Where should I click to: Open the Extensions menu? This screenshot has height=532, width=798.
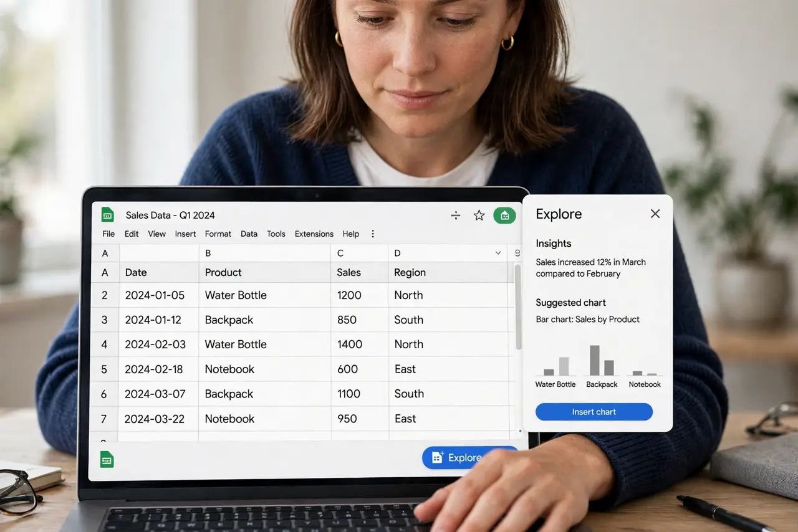pyautogui.click(x=314, y=234)
